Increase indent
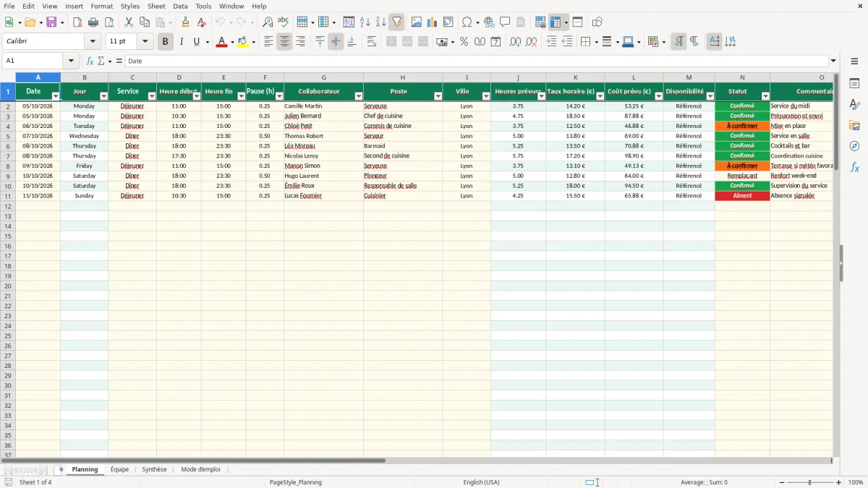868x488 pixels. pos(551,42)
